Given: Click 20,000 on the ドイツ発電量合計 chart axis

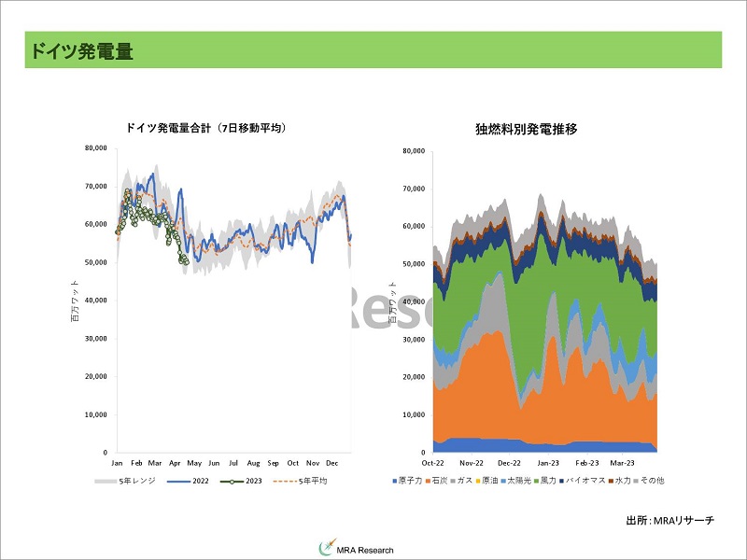Looking at the screenshot, I should coord(96,376).
